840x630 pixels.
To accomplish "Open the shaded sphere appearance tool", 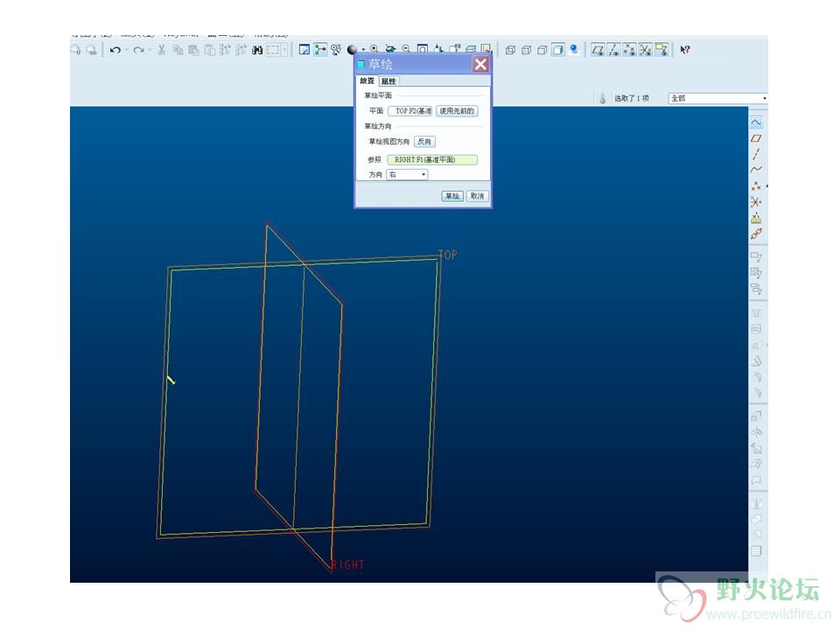I will (x=352, y=50).
